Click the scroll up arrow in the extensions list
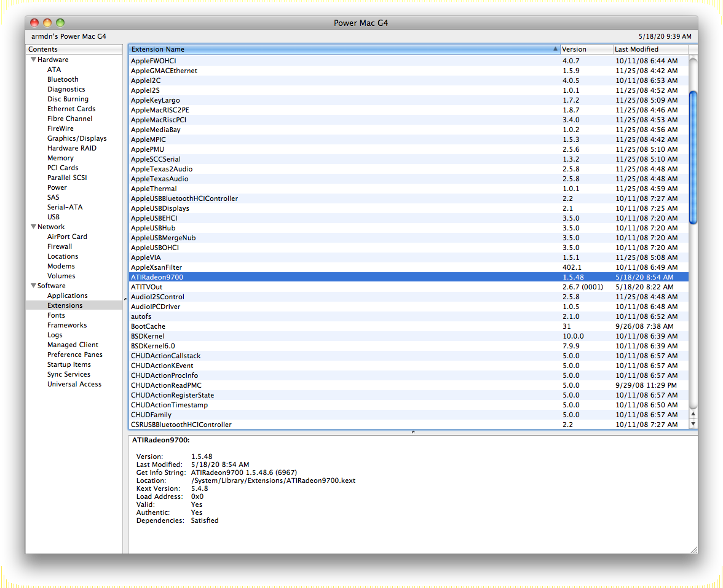Viewport: 723px width, 588px height. coord(693,414)
